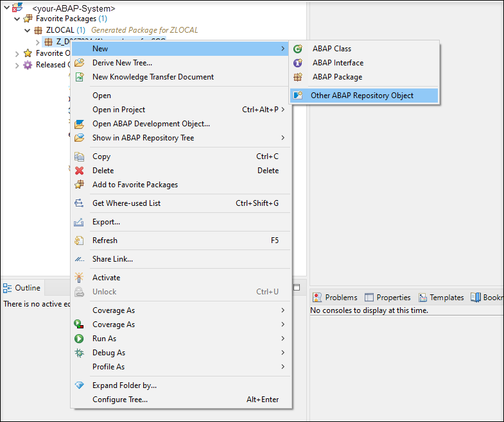The image size is (504, 422).
Task: Click the ABAP system project icon
Action: tap(17, 8)
